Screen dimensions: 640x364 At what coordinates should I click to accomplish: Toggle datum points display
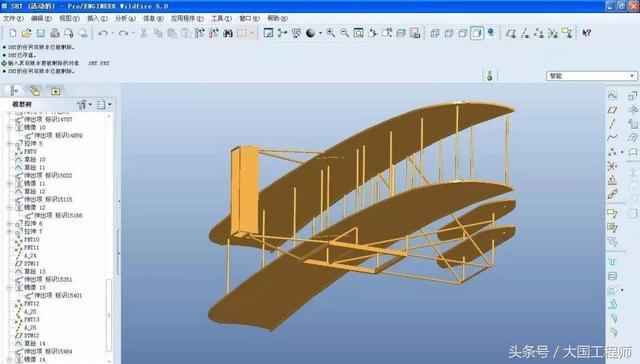pyautogui.click(x=539, y=33)
